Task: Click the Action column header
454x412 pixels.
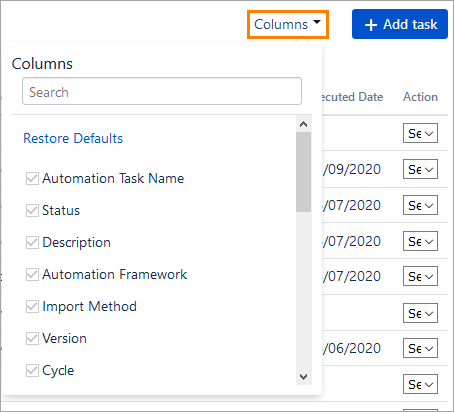Action: click(420, 97)
